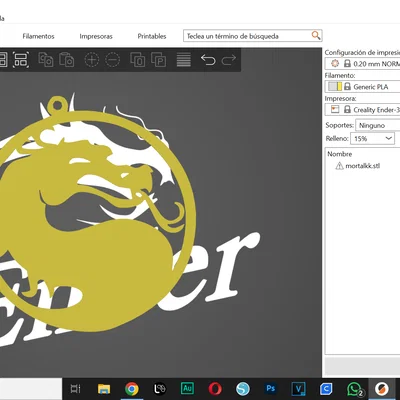This screenshot has width=400, height=400.
Task: Open File Explorer from the taskbar
Action: coord(104,389)
